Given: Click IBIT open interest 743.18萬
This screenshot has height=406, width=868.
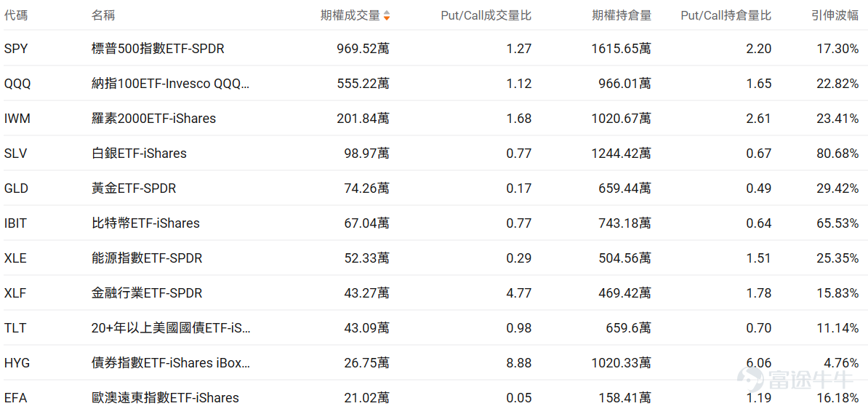Looking at the screenshot, I should [x=625, y=223].
